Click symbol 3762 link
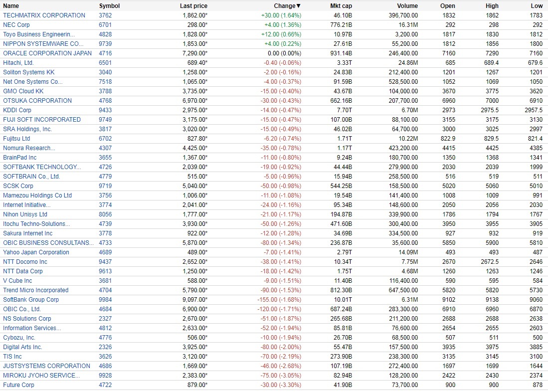 tap(105, 15)
